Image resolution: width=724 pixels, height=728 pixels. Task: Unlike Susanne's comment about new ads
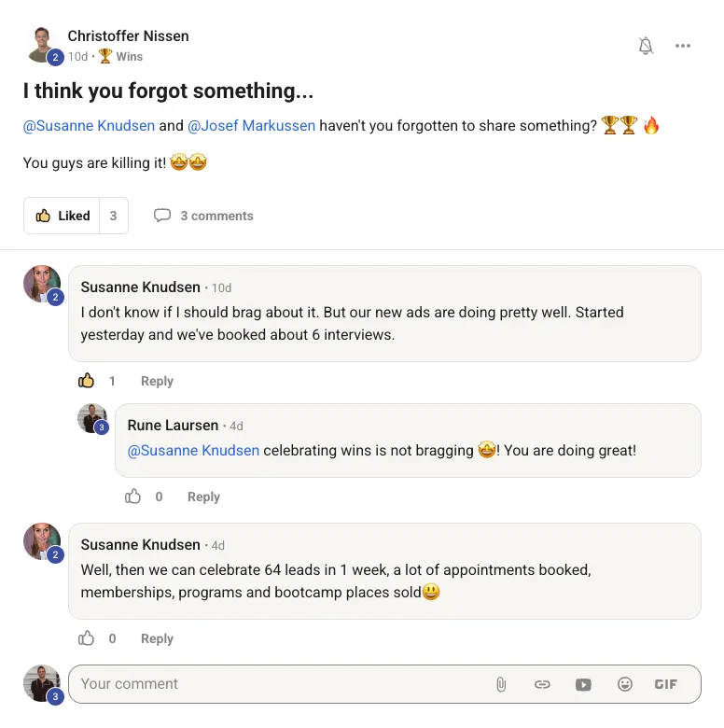point(87,381)
